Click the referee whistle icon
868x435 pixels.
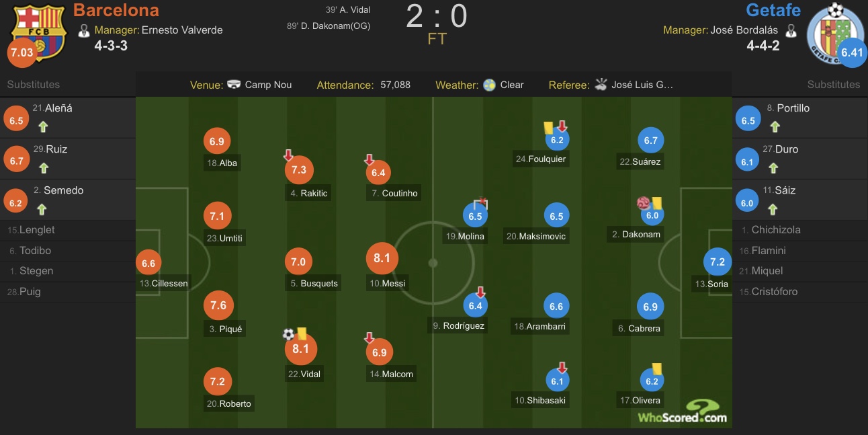click(600, 85)
